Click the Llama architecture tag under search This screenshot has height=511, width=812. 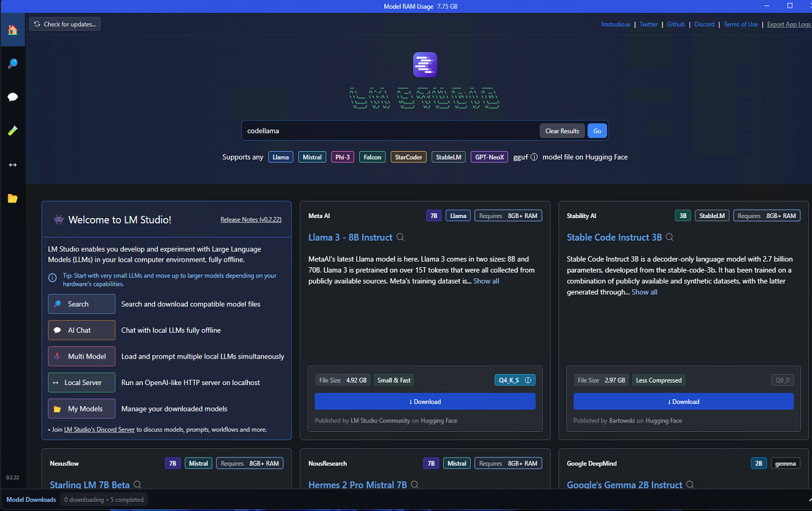click(280, 157)
